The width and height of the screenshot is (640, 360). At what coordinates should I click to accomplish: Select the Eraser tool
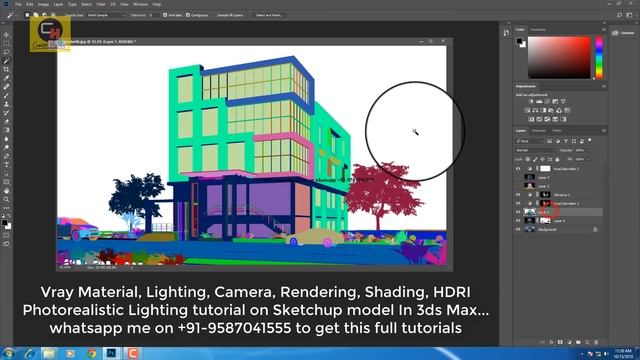(6, 121)
